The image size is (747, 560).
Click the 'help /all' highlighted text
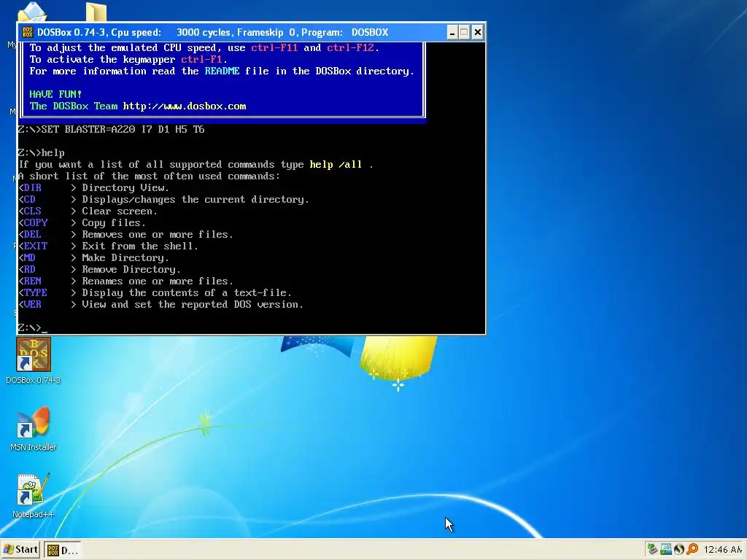(336, 164)
